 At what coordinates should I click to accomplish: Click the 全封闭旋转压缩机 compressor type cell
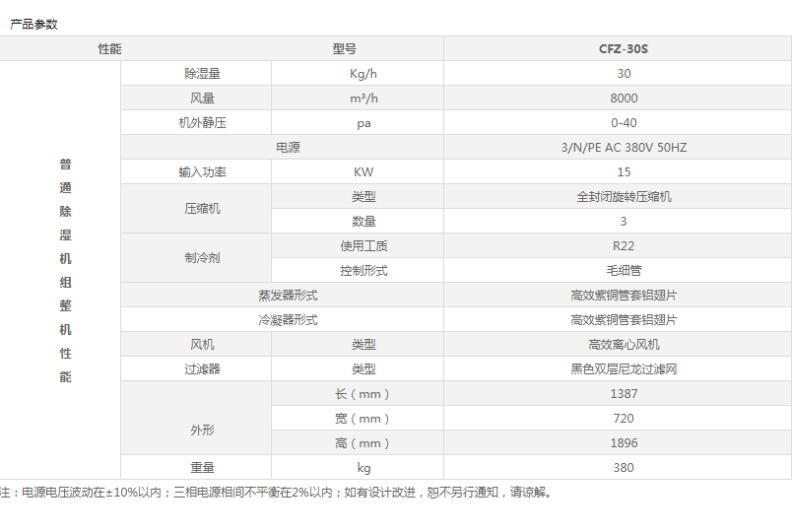pyautogui.click(x=624, y=197)
